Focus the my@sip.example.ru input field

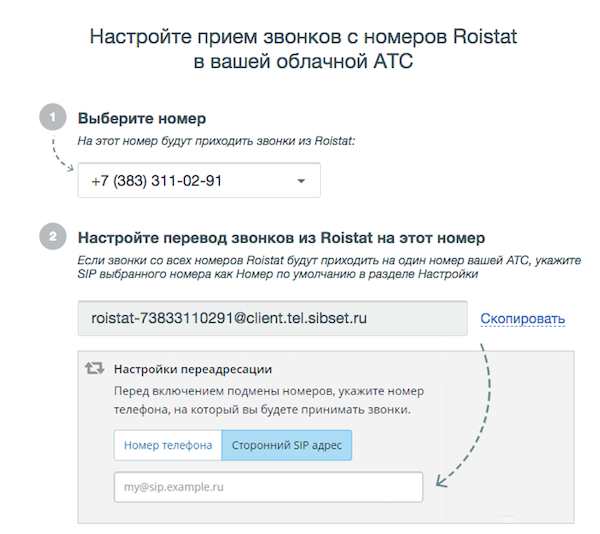[268, 487]
